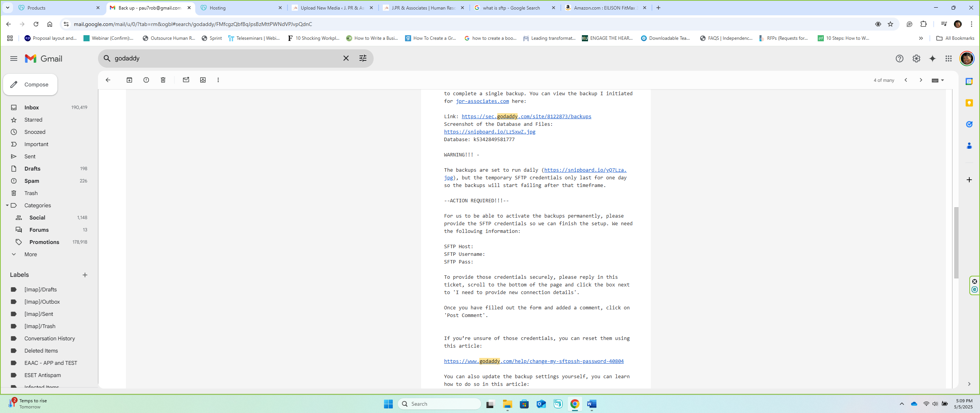The height and width of the screenshot is (413, 980).
Task: Open Google Calendar side panel
Action: coord(969,81)
